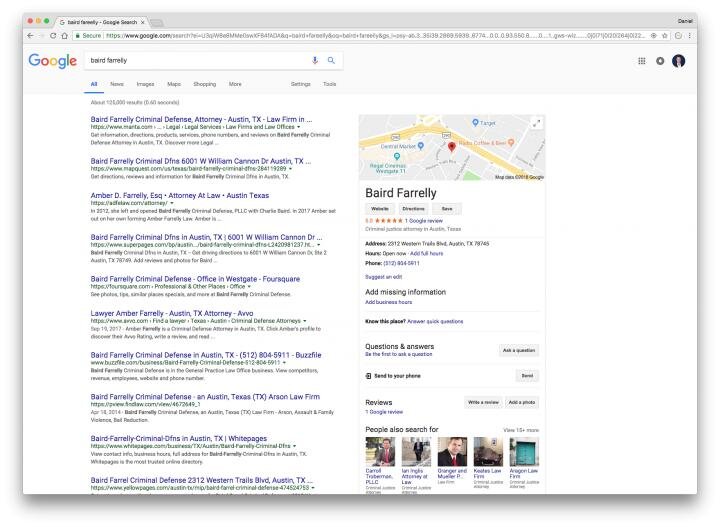
Task: Click the Send button next to Send to your phone
Action: tap(527, 376)
